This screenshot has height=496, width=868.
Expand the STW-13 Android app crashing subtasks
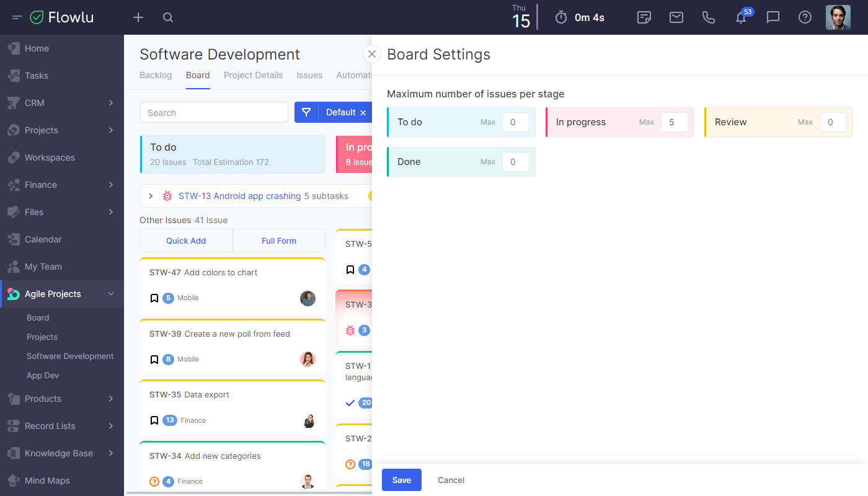point(151,196)
